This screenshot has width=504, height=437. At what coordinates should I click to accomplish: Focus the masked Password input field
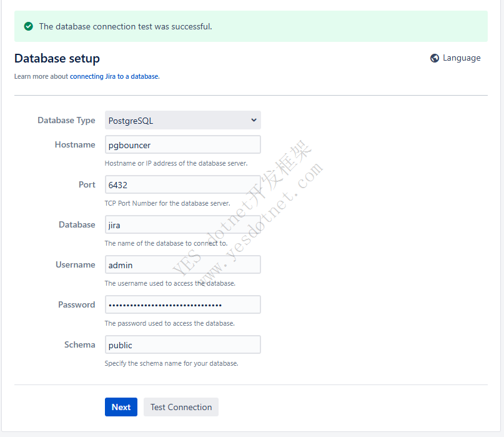tap(182, 305)
